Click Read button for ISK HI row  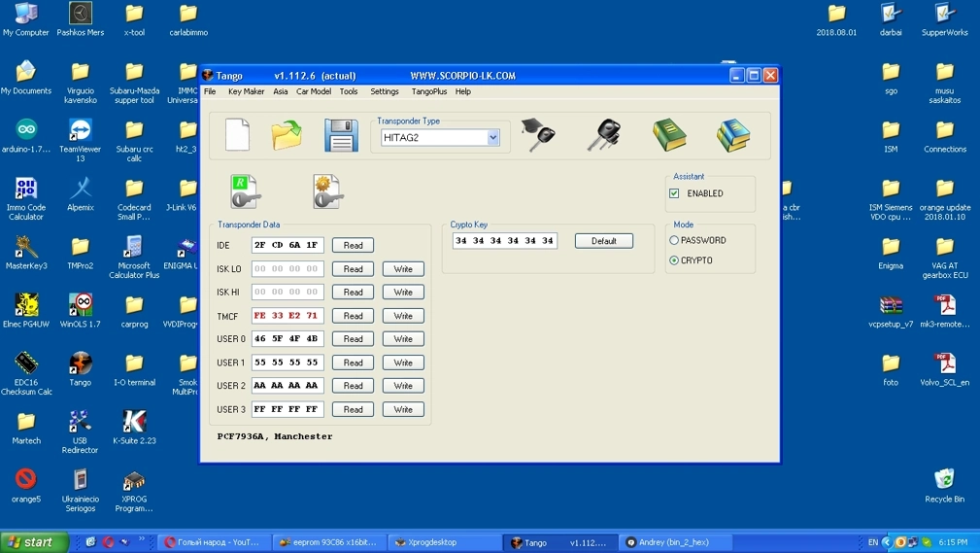coord(354,293)
